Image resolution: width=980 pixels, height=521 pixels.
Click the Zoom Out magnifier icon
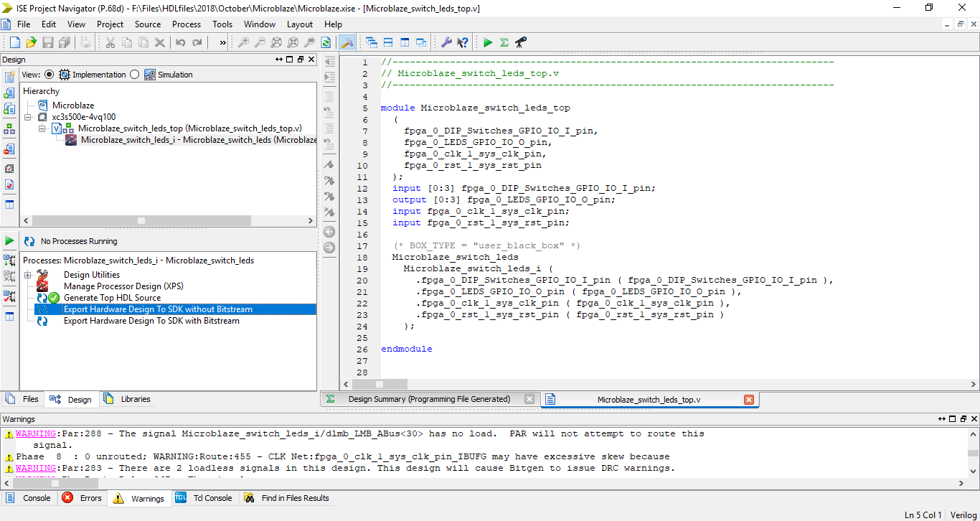click(260, 42)
